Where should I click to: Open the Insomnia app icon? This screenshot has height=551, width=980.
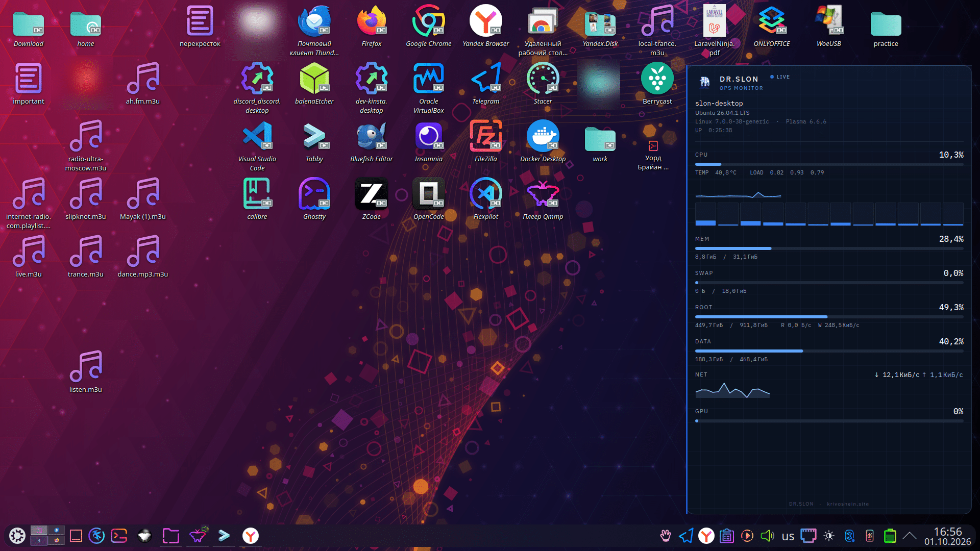pyautogui.click(x=428, y=141)
